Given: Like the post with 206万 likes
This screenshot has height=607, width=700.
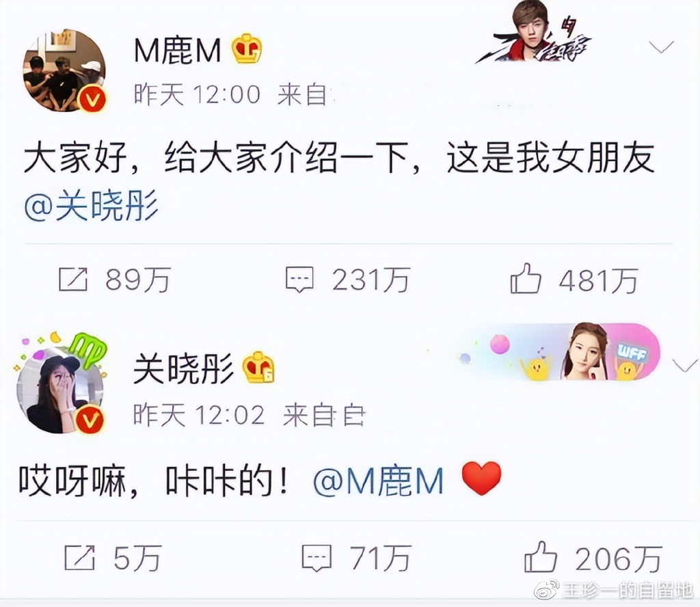Looking at the screenshot, I should [x=541, y=556].
